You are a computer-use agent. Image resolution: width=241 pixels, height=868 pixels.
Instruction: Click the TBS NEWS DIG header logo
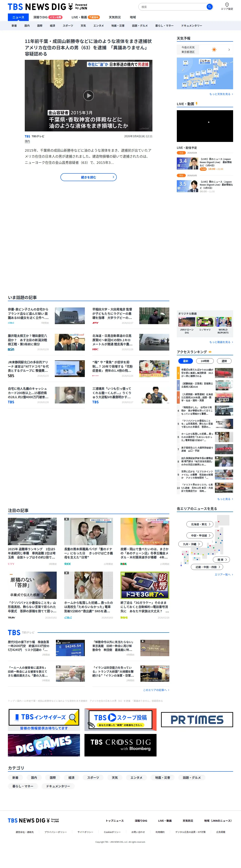tap(47, 7)
